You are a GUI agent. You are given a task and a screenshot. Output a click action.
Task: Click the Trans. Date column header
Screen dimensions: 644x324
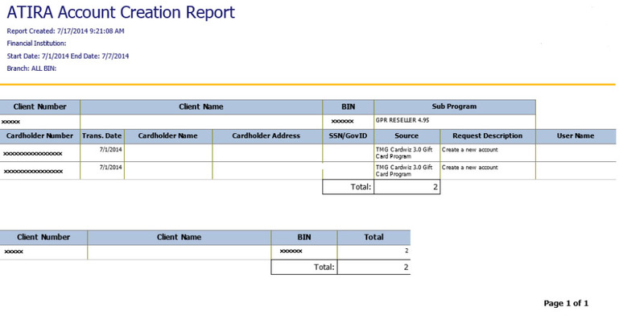click(x=103, y=136)
